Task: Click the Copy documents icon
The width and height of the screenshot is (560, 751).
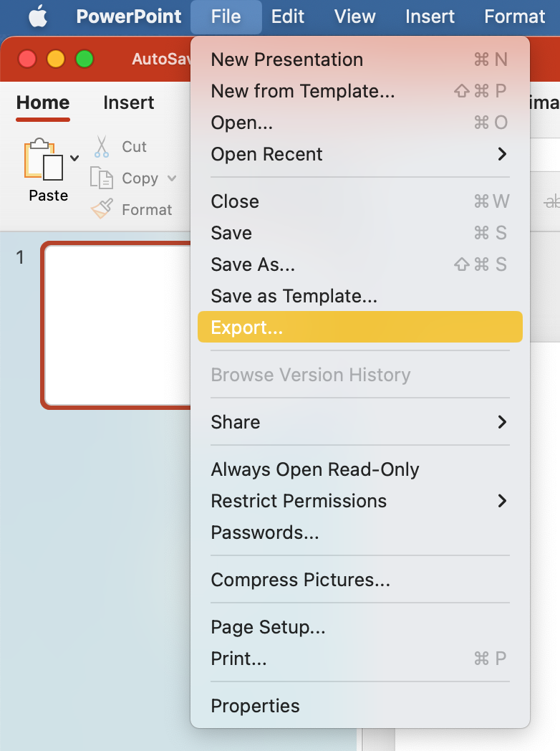Action: [102, 178]
